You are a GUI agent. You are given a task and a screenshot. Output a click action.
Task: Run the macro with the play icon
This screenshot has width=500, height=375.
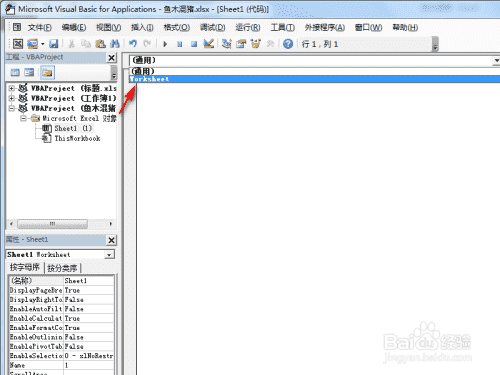[x=165, y=44]
